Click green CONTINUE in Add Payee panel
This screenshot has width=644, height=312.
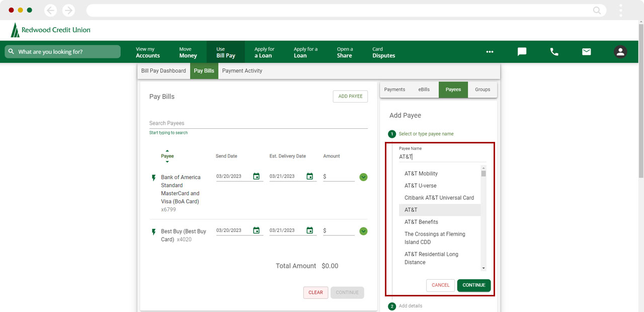(x=474, y=285)
